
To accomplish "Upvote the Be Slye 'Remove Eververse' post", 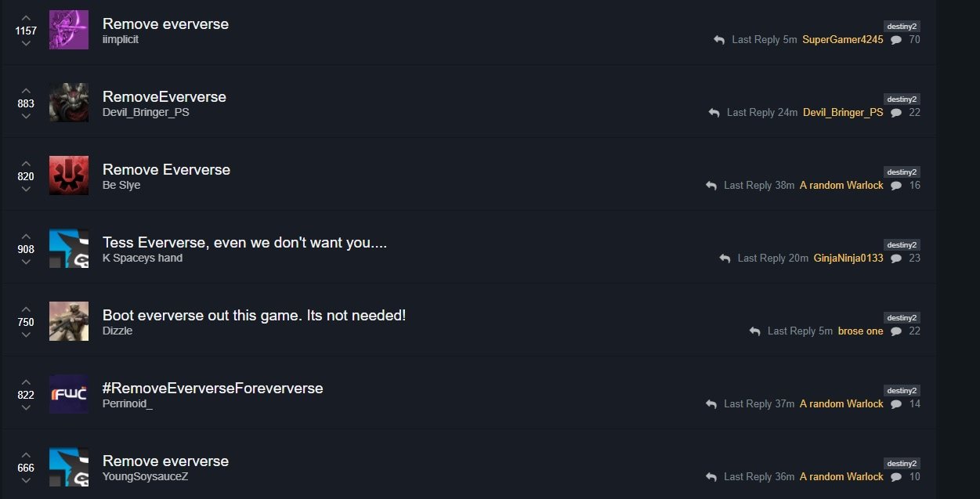I will [x=26, y=164].
